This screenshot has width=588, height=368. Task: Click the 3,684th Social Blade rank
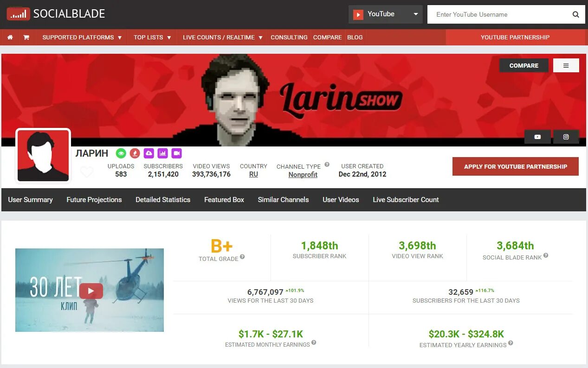pos(515,246)
